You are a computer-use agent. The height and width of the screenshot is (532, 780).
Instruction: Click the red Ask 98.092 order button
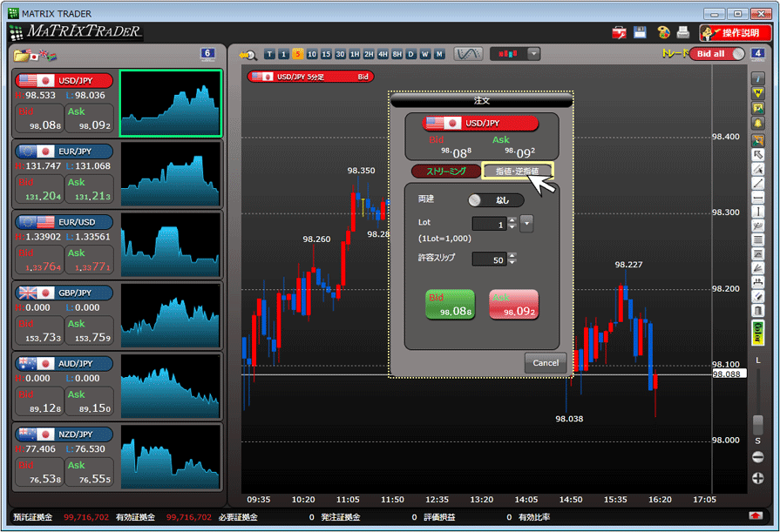click(x=514, y=304)
